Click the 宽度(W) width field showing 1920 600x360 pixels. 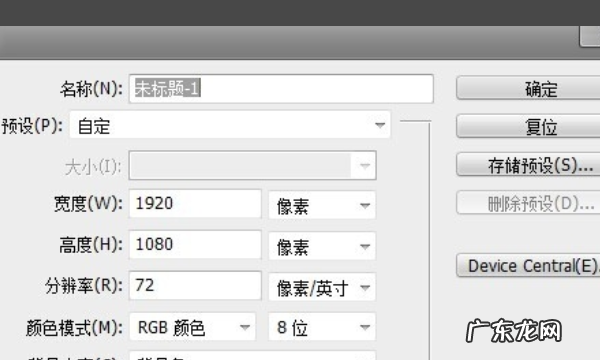pos(195,204)
